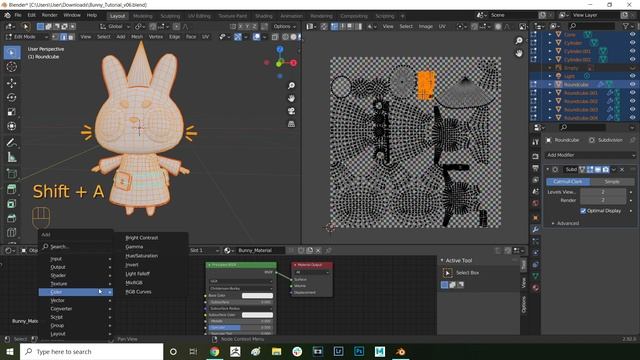Screen dimensions: 640x360
Task: Open the Slot 1 material slot dropdown
Action: (204, 250)
